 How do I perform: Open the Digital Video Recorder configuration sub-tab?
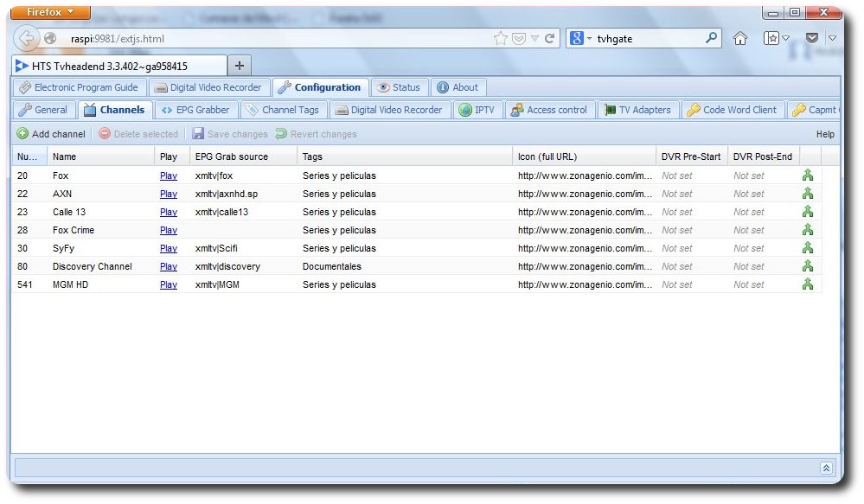pos(390,110)
